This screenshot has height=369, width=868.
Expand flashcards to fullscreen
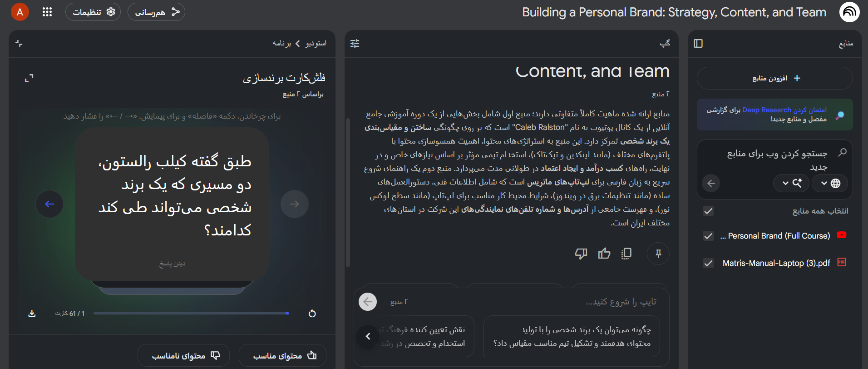point(29,78)
